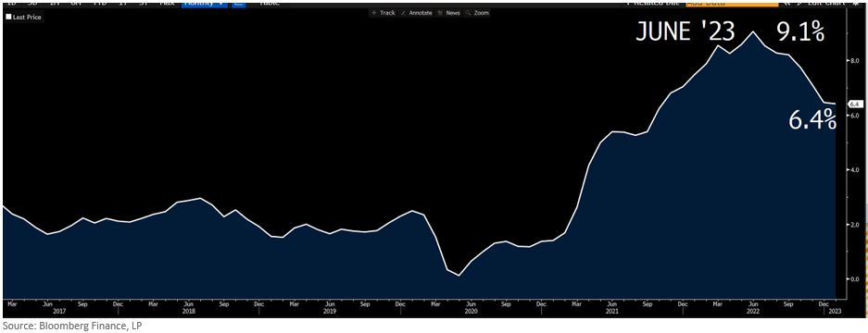Click the 0.0 y-axis label
868x333 pixels.
click(854, 278)
